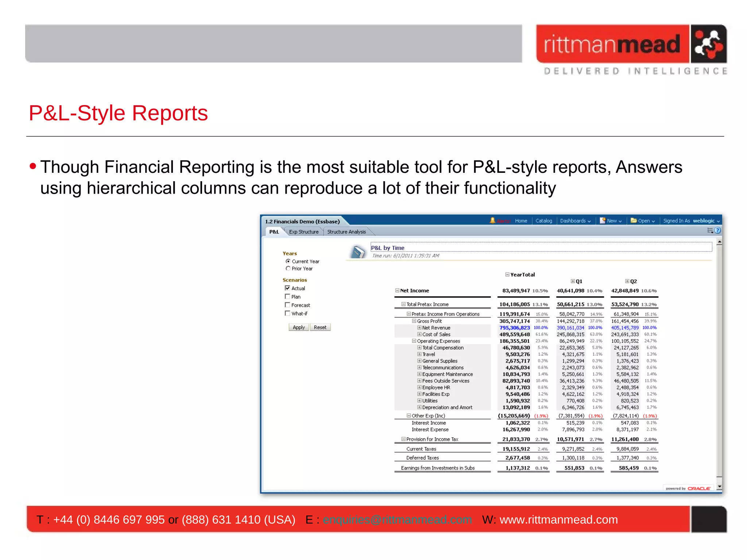This screenshot has width=747, height=560.
Task: Expand the Total Compensation row
Action: [x=419, y=348]
